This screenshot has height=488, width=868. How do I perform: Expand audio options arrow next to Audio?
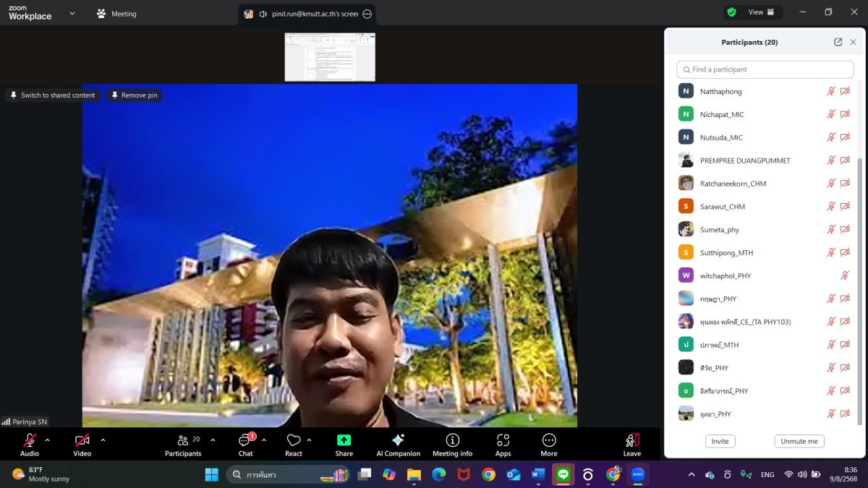[48, 440]
